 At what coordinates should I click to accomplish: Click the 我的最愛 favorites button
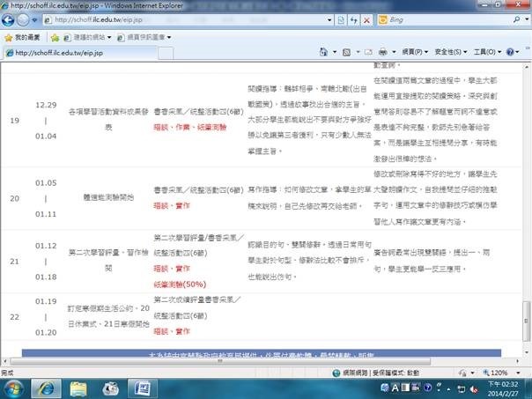pyautogui.click(x=22, y=37)
